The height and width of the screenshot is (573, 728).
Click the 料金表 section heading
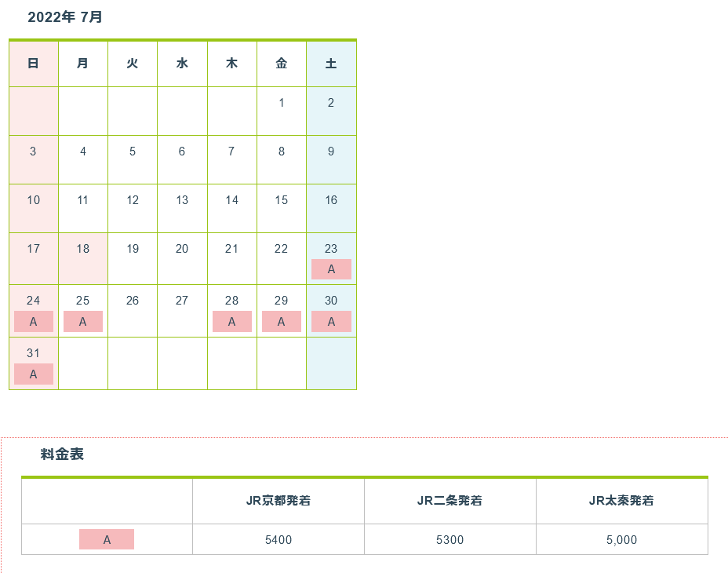tap(63, 454)
